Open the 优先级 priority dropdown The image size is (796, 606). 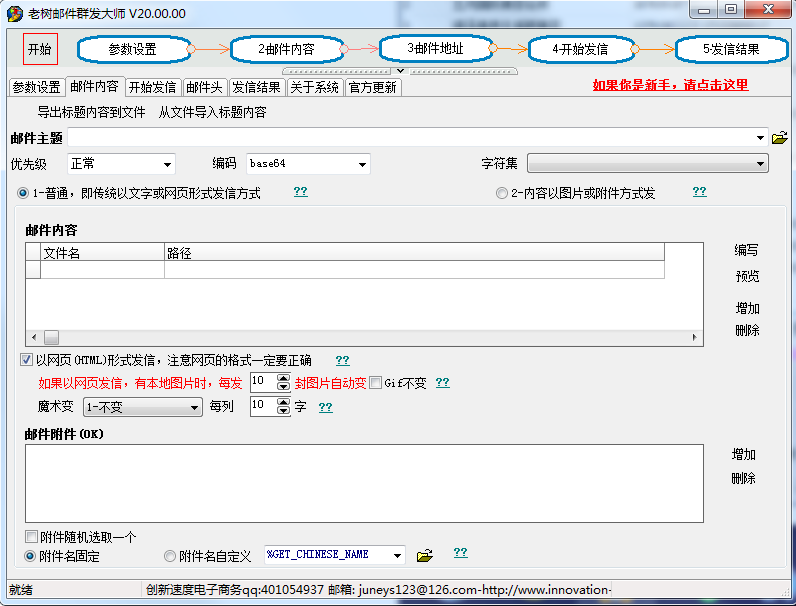point(121,164)
